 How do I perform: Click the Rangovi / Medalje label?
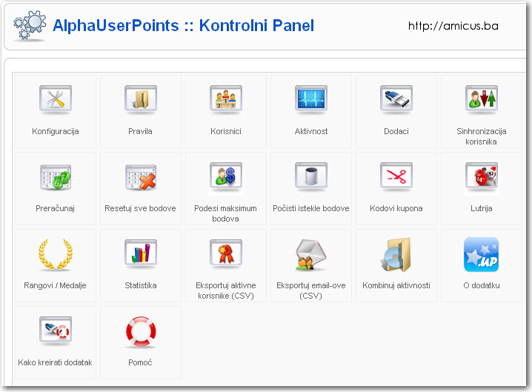55,285
